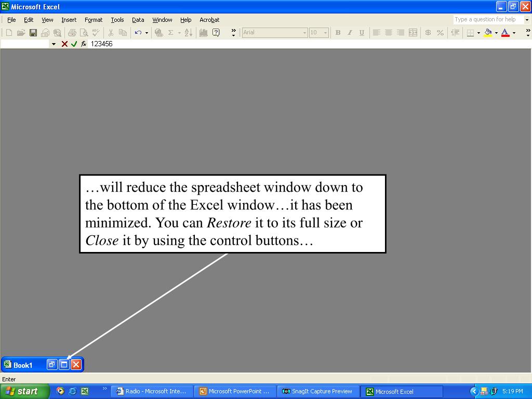This screenshot has height=399, width=532.
Task: Save the workbook with floppy disk icon
Action: click(x=33, y=33)
